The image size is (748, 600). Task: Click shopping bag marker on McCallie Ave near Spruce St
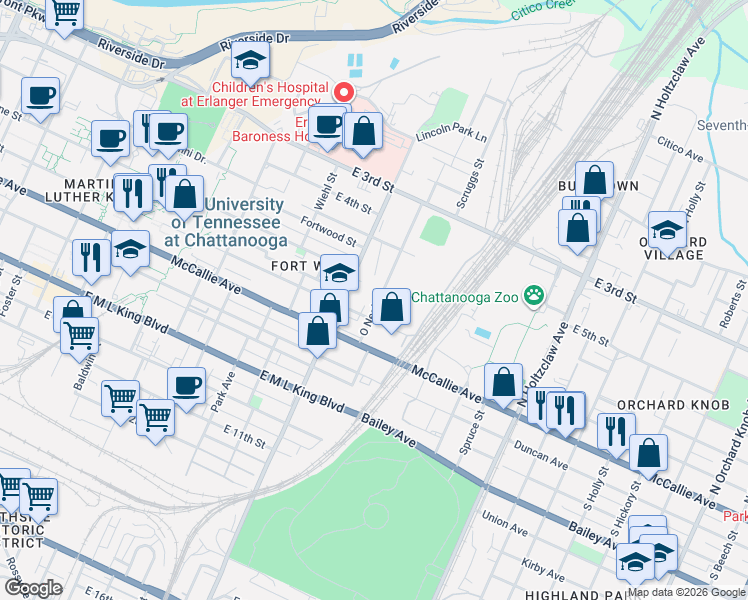tap(503, 383)
